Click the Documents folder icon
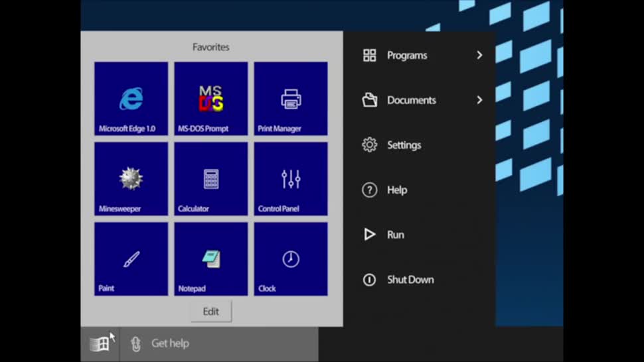Image resolution: width=644 pixels, height=362 pixels. (369, 99)
